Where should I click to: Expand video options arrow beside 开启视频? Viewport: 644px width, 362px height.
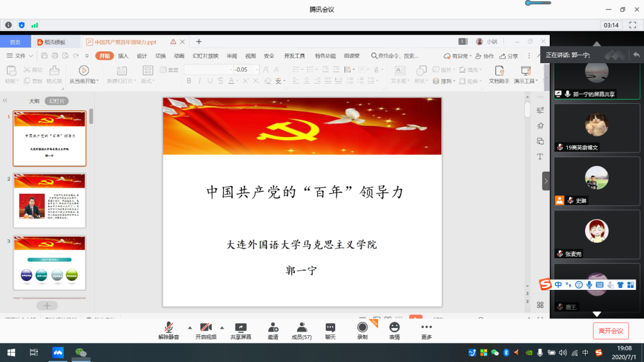(x=222, y=327)
